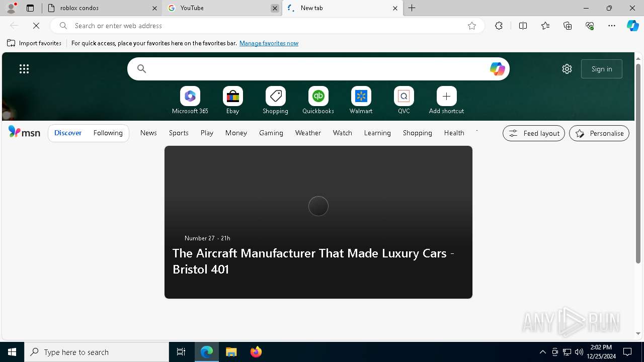
Task: Open the Collections icon
Action: coord(568,26)
